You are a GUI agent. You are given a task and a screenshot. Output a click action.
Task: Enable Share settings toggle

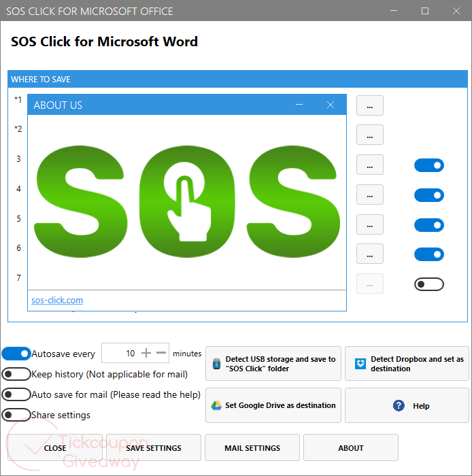coord(16,415)
